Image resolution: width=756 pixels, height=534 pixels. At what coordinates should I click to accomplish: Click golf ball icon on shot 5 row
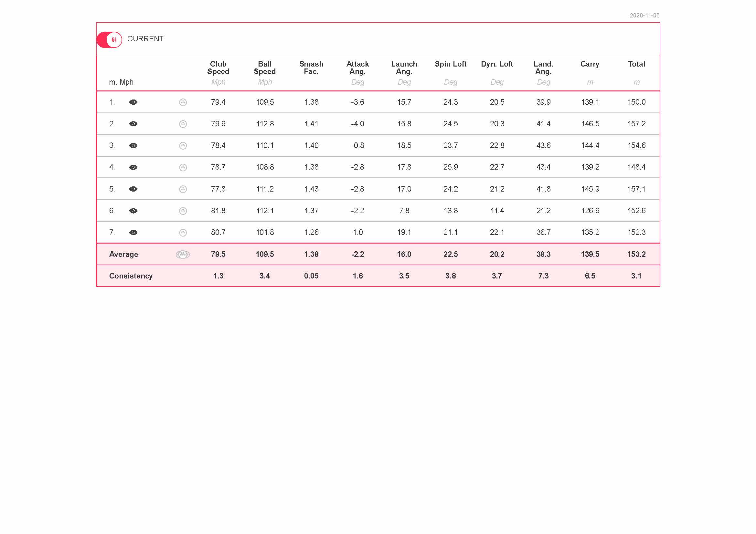(183, 189)
